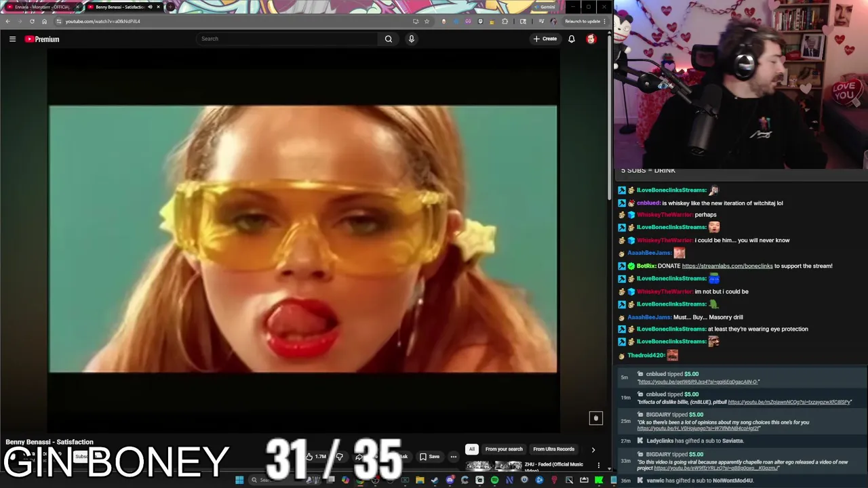Open Copilot from the taskbar

345,480
